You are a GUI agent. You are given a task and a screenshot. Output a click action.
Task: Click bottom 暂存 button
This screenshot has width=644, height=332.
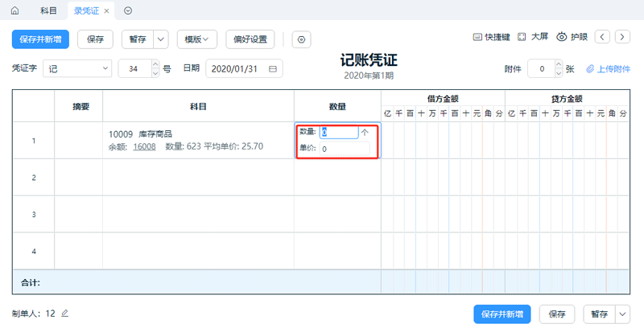(x=599, y=314)
